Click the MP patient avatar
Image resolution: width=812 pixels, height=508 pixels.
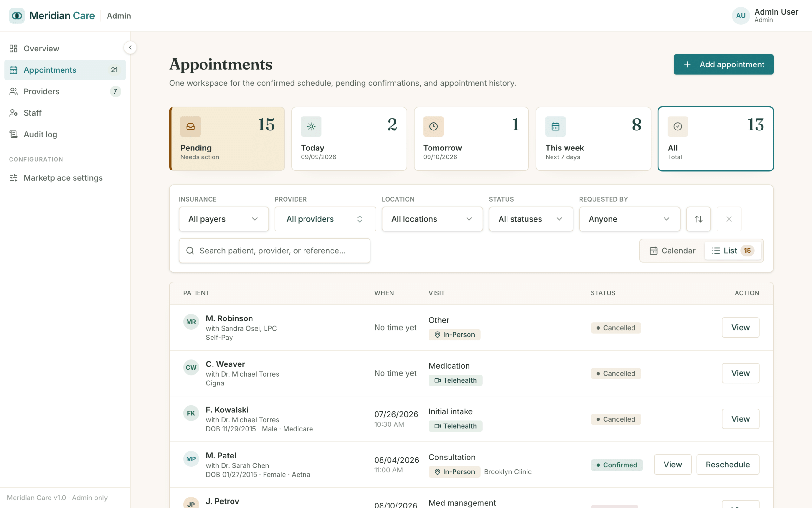pos(191,459)
